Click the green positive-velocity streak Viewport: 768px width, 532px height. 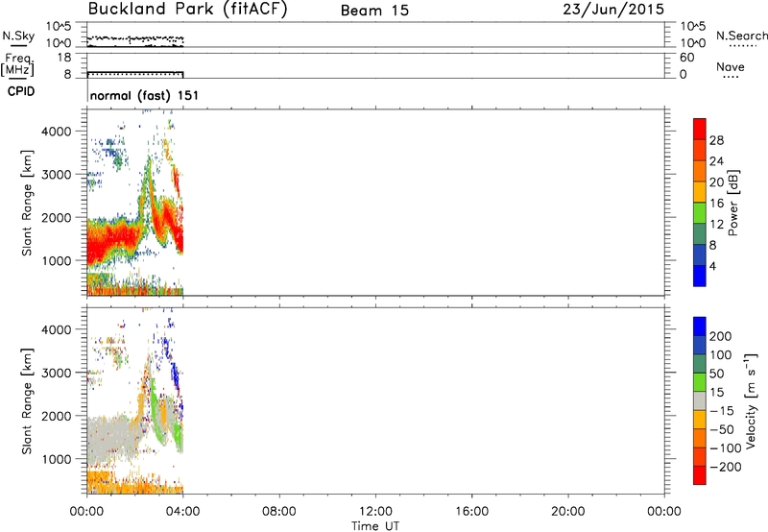tap(156, 414)
